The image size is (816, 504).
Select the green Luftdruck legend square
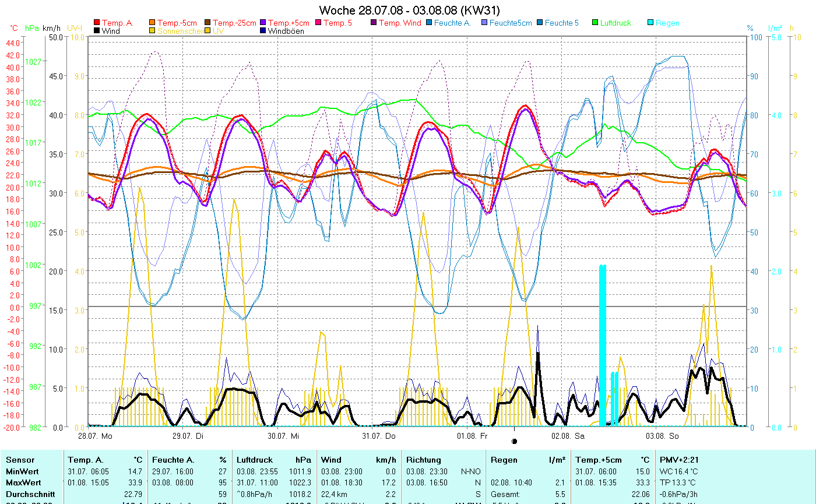coord(595,23)
